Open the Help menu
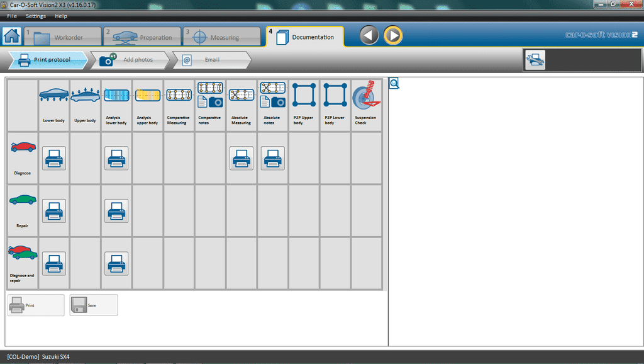This screenshot has width=644, height=364. tap(61, 16)
